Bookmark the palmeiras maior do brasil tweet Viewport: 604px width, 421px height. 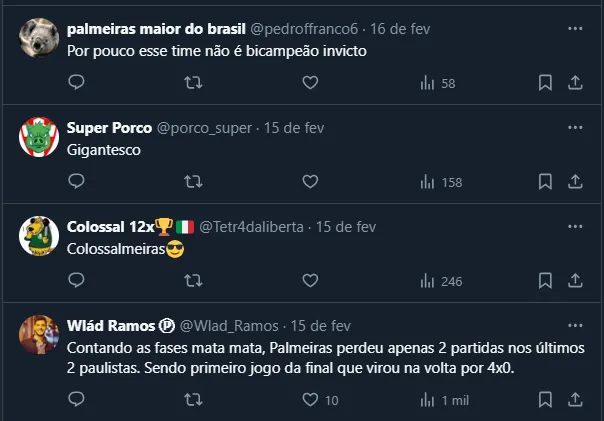tap(545, 83)
